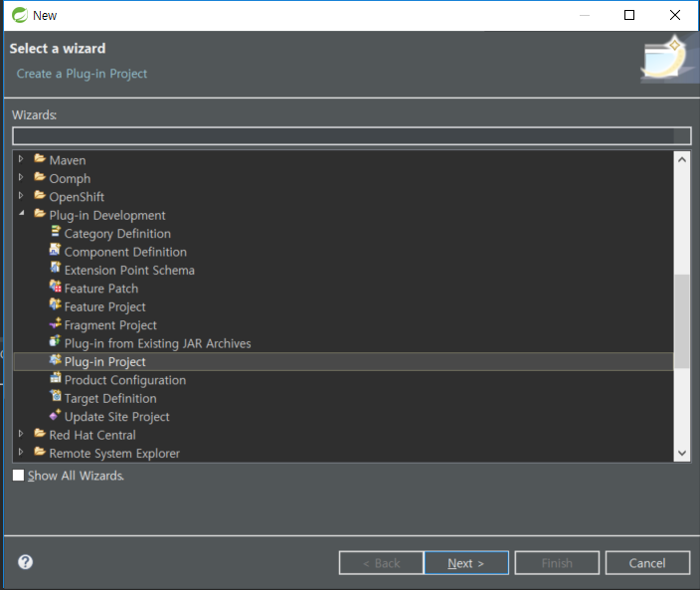700x590 pixels.
Task: Click the Plug-in Development folder icon
Action: coord(40,213)
